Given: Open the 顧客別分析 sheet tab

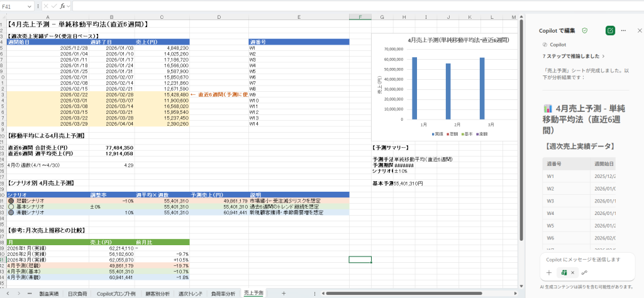Looking at the screenshot, I should 157,294.
